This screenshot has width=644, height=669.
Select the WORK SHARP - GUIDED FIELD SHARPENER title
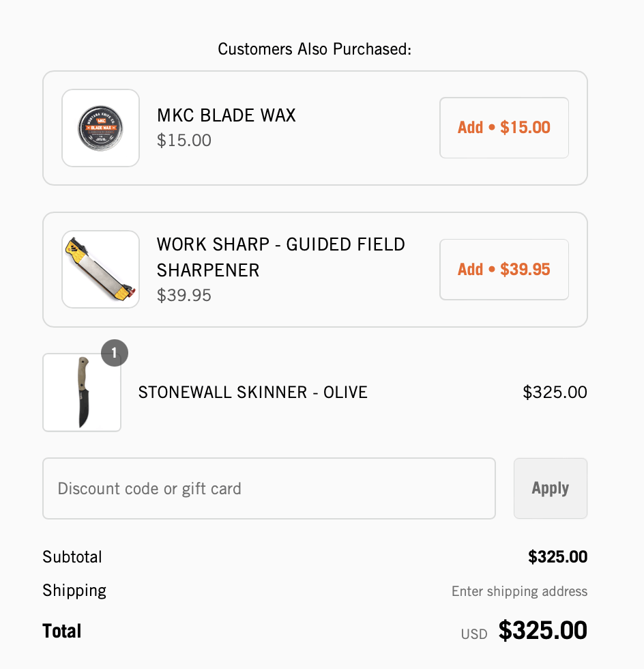click(x=281, y=257)
